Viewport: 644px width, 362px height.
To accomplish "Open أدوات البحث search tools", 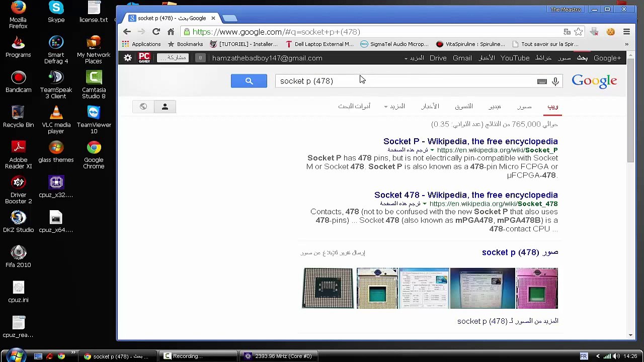I will (x=354, y=107).
